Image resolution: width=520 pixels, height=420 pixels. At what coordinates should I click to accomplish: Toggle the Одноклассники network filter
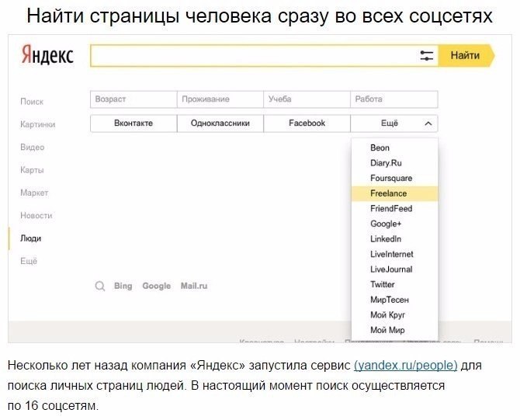pos(220,123)
